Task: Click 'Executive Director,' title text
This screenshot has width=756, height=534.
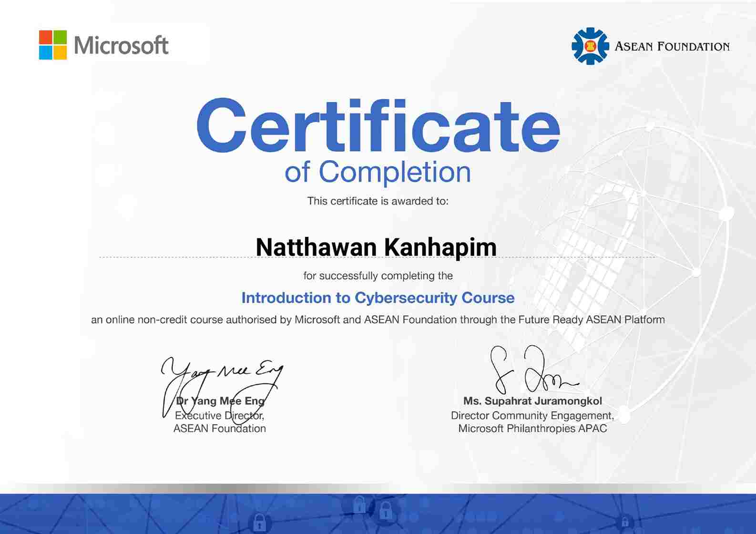Action: coord(220,415)
